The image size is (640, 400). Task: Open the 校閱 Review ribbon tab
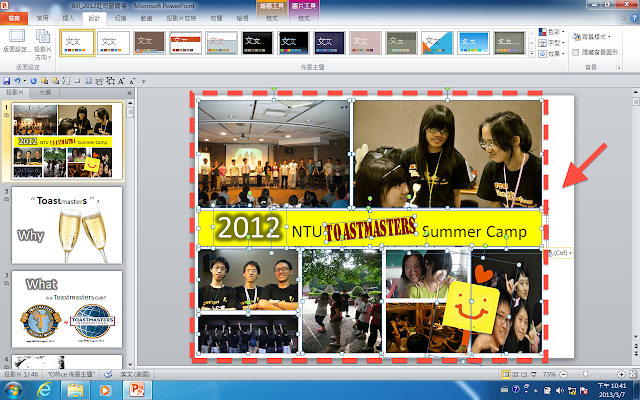point(216,18)
